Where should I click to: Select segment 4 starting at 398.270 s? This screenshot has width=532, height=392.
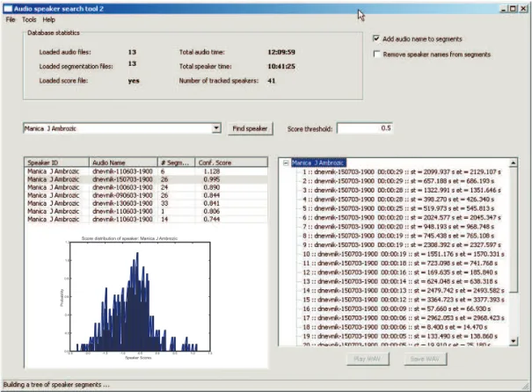(x=398, y=200)
